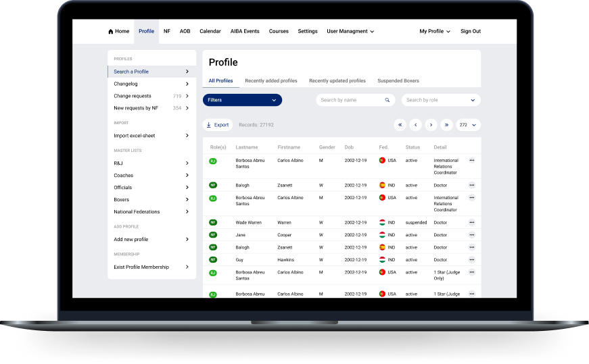
Task: Open three-dot menu for Jane Cooper row
Action: pos(471,235)
